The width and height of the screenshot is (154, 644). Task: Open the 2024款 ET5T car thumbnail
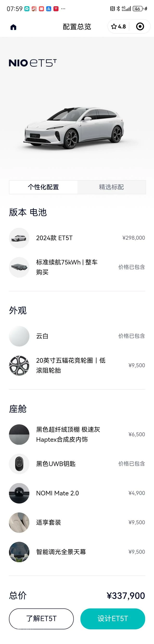(19, 238)
